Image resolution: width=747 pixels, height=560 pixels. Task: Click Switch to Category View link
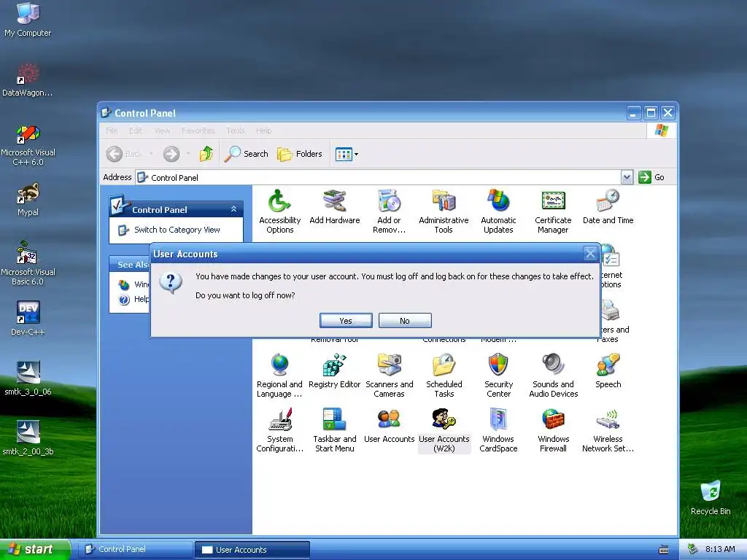tap(177, 230)
